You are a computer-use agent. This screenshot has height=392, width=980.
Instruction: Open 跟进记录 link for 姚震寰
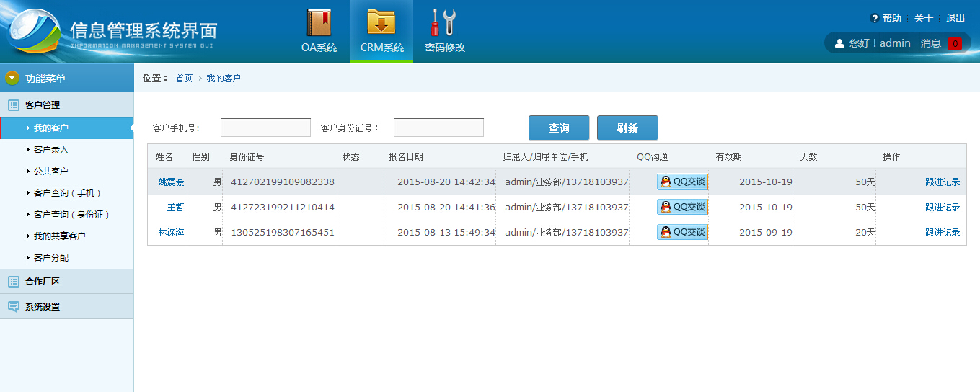(x=943, y=182)
